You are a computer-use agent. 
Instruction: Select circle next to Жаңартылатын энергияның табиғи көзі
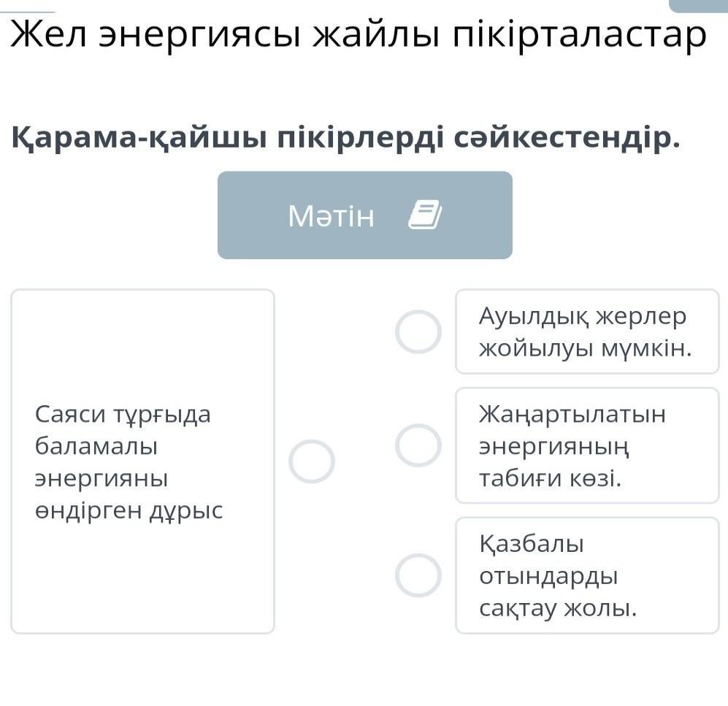[418, 445]
